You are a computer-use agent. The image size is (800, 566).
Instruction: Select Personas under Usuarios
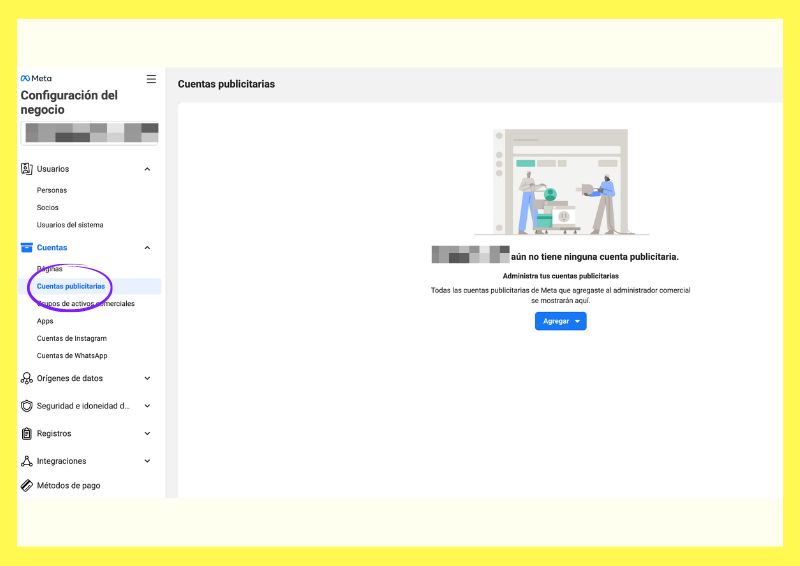[52, 190]
